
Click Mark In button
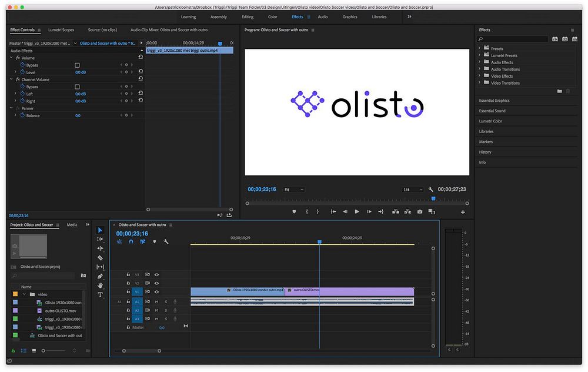(307, 212)
